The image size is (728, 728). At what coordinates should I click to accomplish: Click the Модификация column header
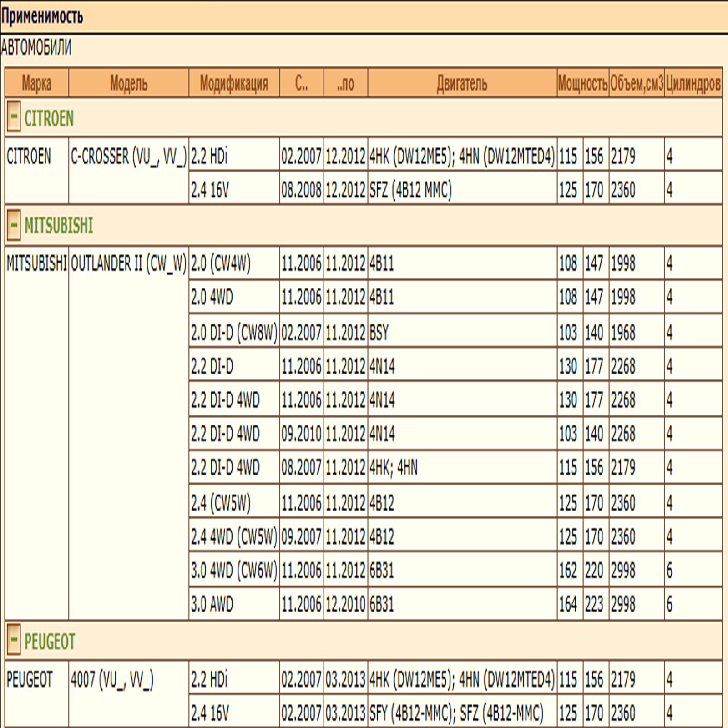[234, 83]
